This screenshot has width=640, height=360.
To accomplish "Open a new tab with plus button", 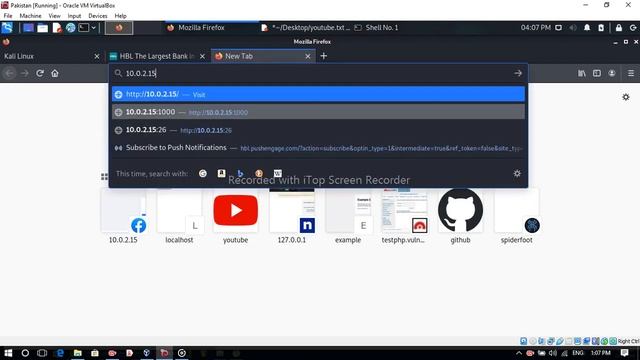I will pos(324,56).
